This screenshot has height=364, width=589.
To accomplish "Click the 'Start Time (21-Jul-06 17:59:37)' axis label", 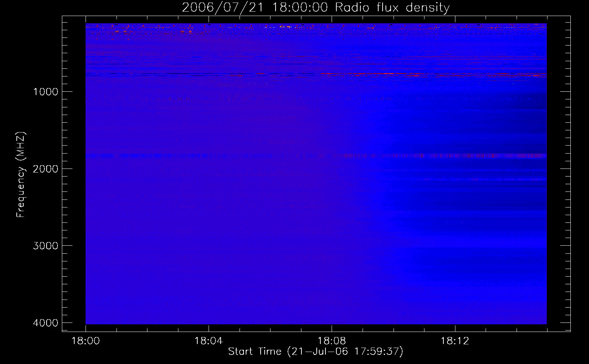I will point(316,352).
